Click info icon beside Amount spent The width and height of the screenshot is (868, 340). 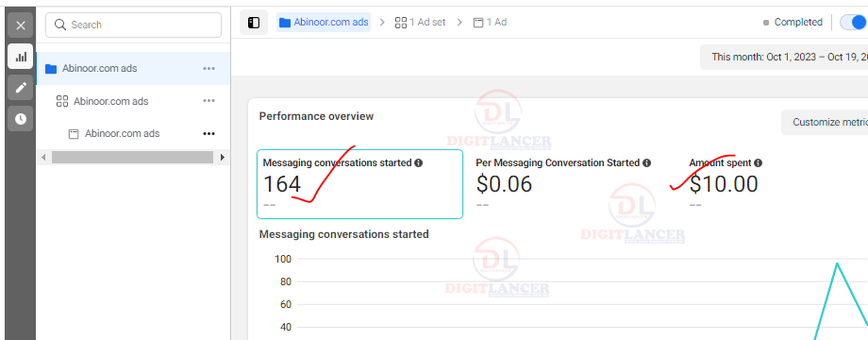pos(758,162)
